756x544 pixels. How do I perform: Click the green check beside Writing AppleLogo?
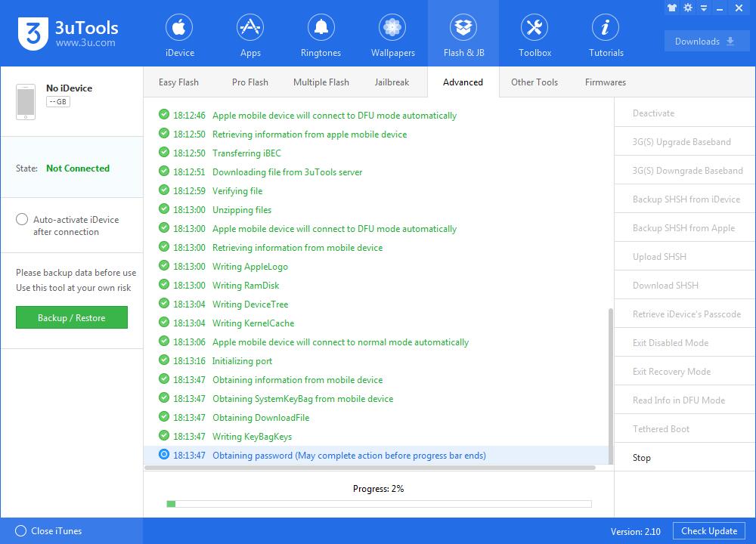coord(164,265)
